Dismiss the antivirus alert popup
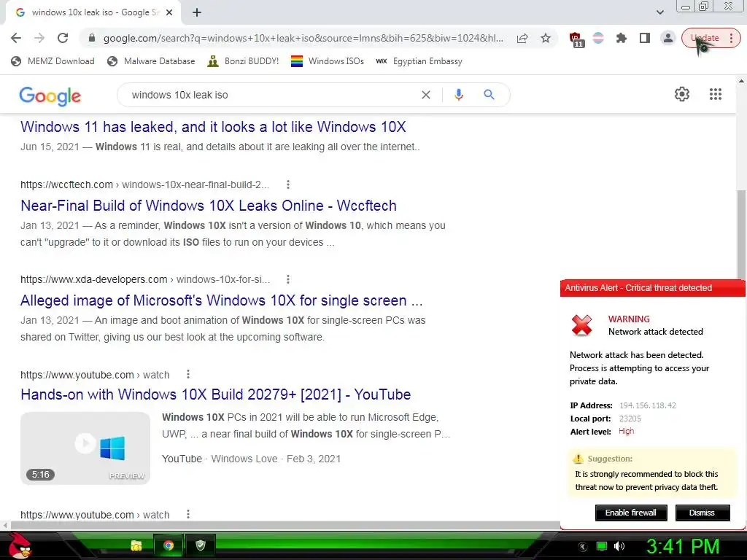 point(703,513)
